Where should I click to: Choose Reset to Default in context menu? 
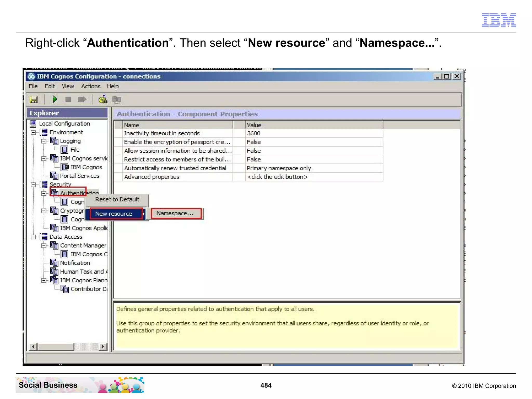(x=117, y=199)
